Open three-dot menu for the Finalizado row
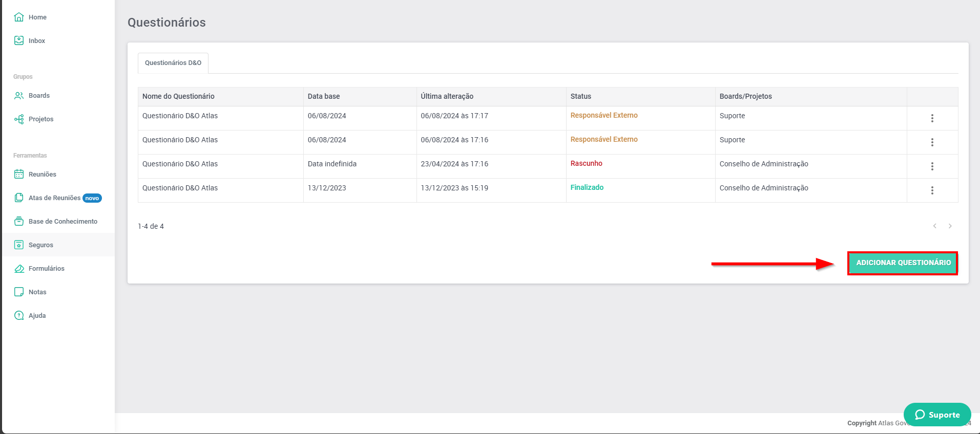 pyautogui.click(x=932, y=190)
